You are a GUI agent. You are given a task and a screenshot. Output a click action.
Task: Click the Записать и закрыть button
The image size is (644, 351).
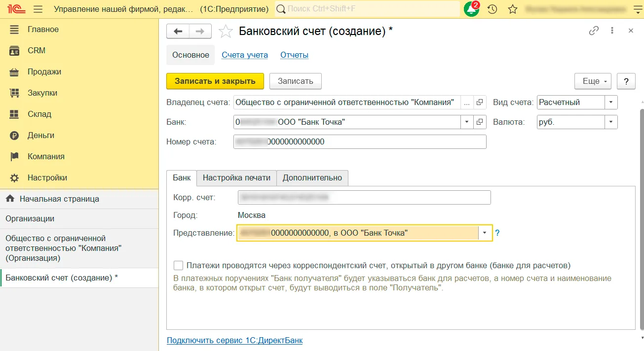click(x=215, y=81)
